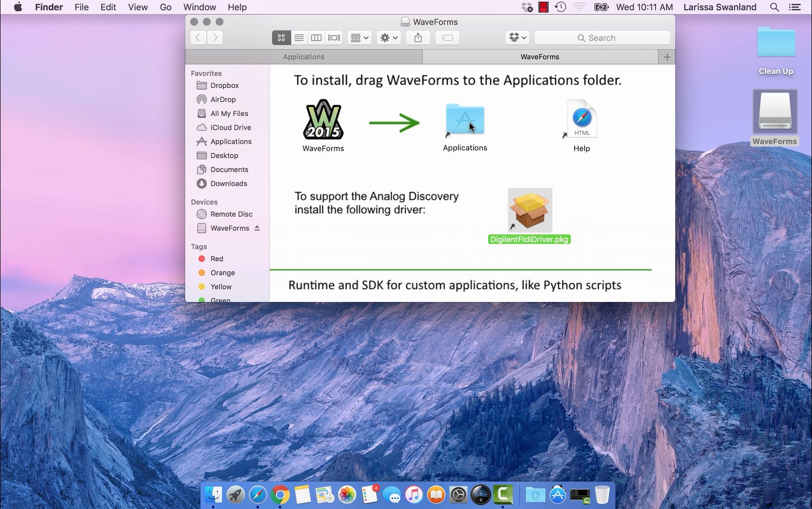The image size is (812, 509).
Task: Open the Help menu in menu bar
Action: [x=237, y=7]
